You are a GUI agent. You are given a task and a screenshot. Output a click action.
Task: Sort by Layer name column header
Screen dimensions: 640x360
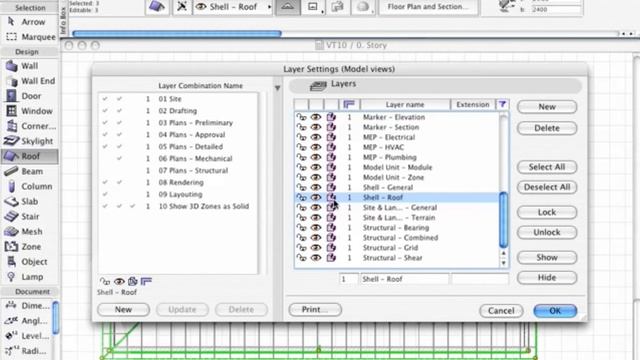tap(405, 104)
